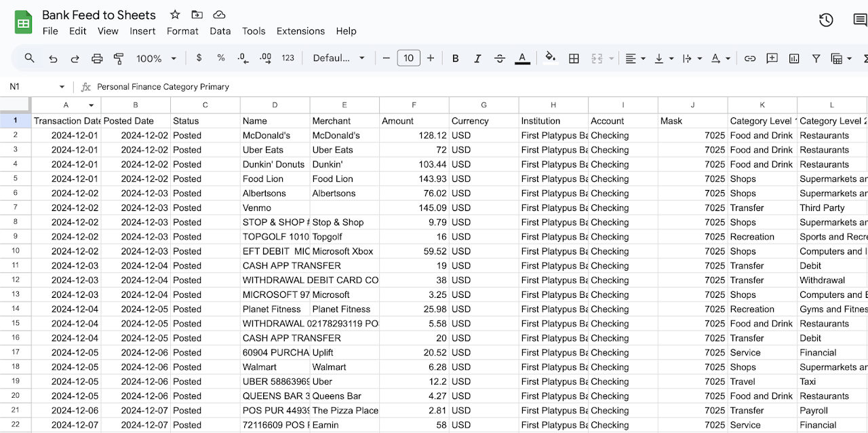Open the search menus magnifier icon

pos(29,58)
